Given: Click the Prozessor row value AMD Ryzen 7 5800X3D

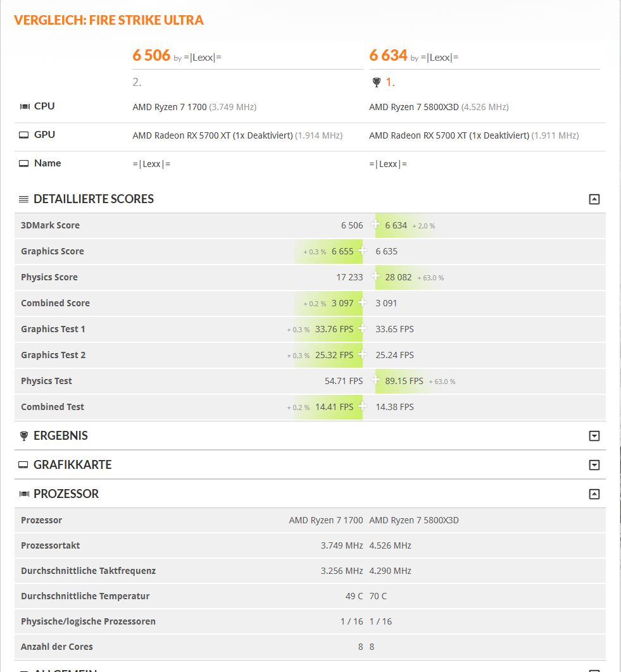Looking at the screenshot, I should (x=414, y=520).
